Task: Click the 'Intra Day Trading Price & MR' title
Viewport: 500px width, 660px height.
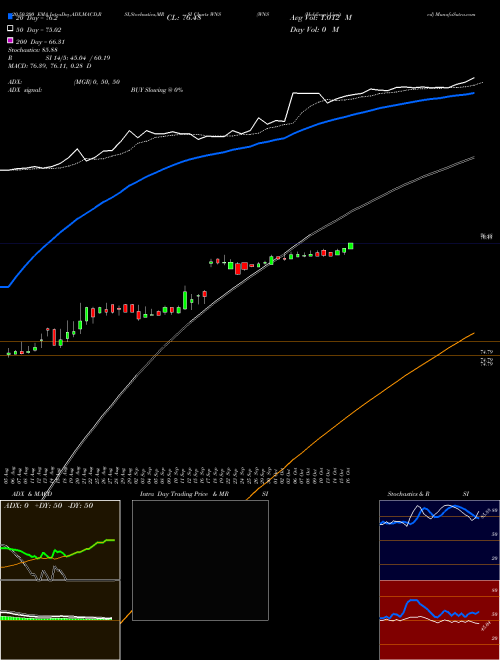Action: point(184,494)
